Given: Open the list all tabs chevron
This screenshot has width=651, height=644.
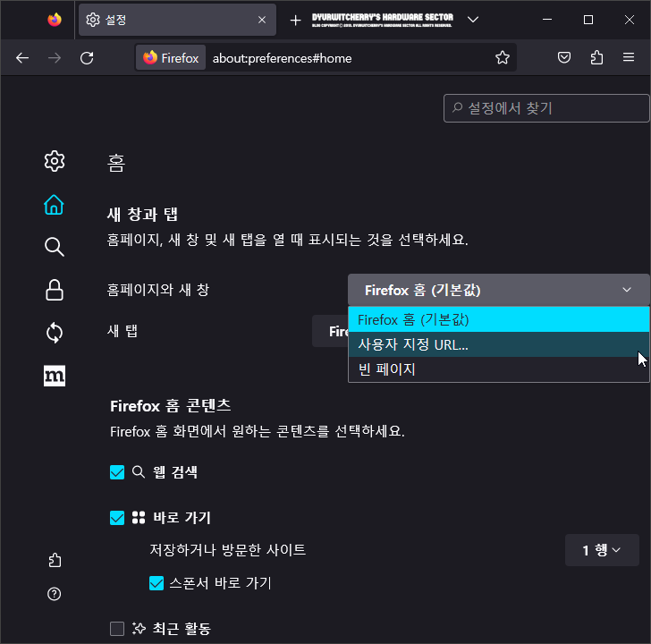Looking at the screenshot, I should [x=473, y=20].
